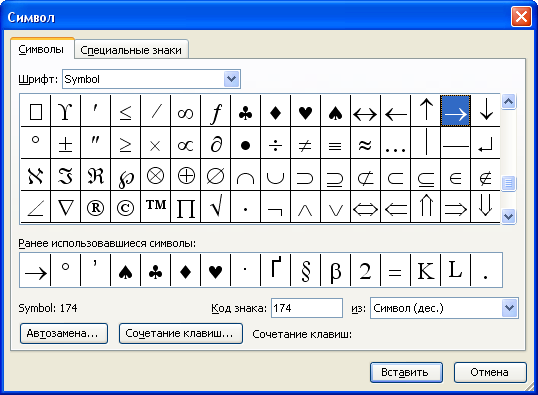538x395 pixels.
Task: Choose the carriage return arrow symbol
Action: (x=486, y=143)
